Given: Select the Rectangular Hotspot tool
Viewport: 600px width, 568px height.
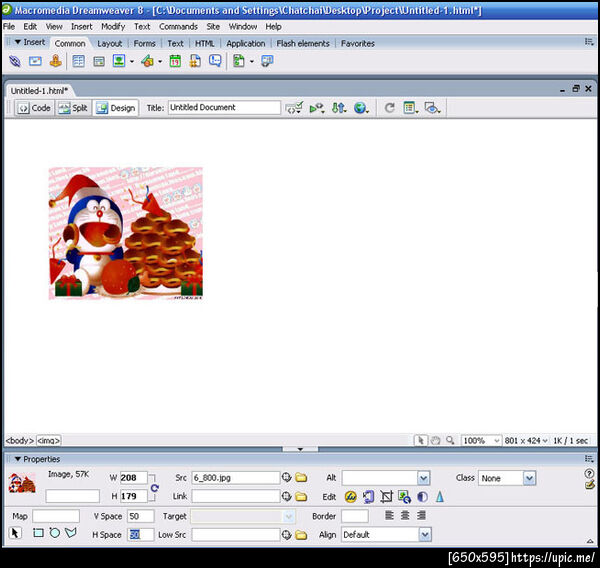Looking at the screenshot, I should pyautogui.click(x=38, y=533).
